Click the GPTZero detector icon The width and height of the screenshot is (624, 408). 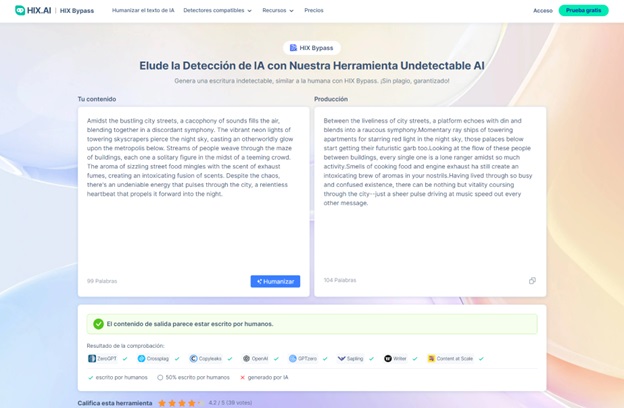pyautogui.click(x=293, y=358)
